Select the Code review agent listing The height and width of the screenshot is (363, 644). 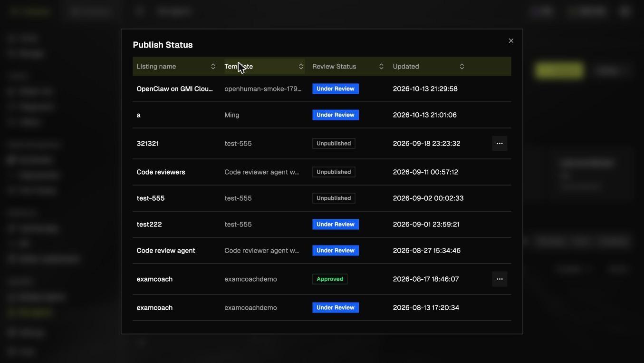click(x=166, y=251)
